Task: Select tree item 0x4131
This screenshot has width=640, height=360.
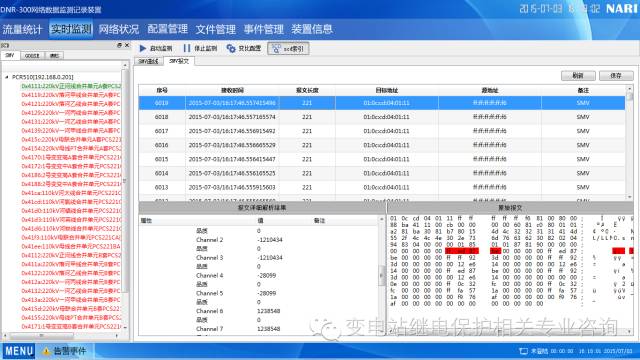Action: point(71,122)
